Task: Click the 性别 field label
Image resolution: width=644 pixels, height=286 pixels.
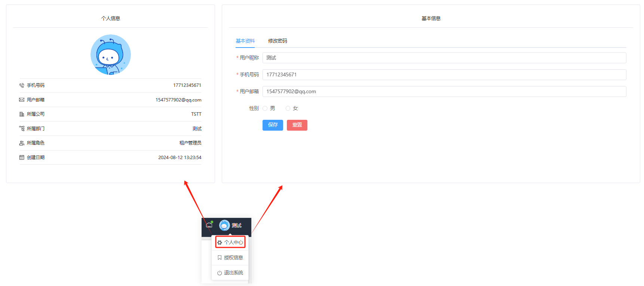Action: point(254,109)
